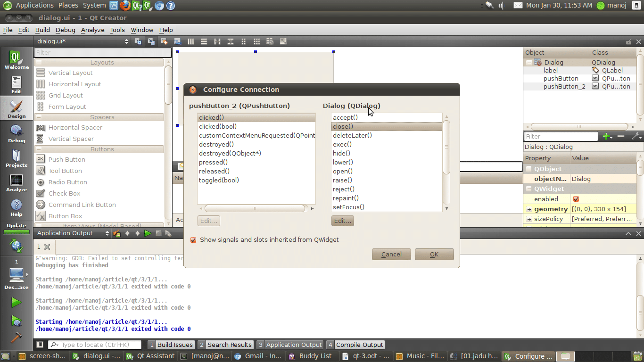Viewport: 644px width, 362px height.
Task: Launch Firefox from the top panel
Action: (125, 6)
